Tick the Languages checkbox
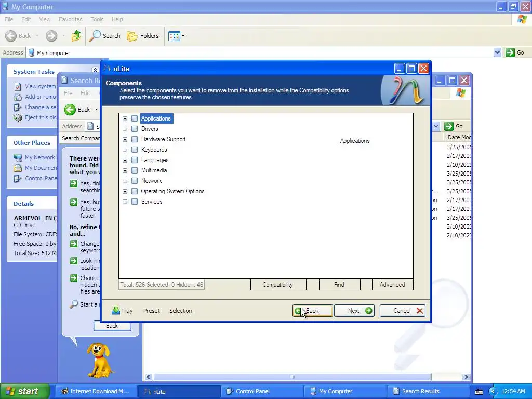This screenshot has width=532, height=399. pos(135,160)
